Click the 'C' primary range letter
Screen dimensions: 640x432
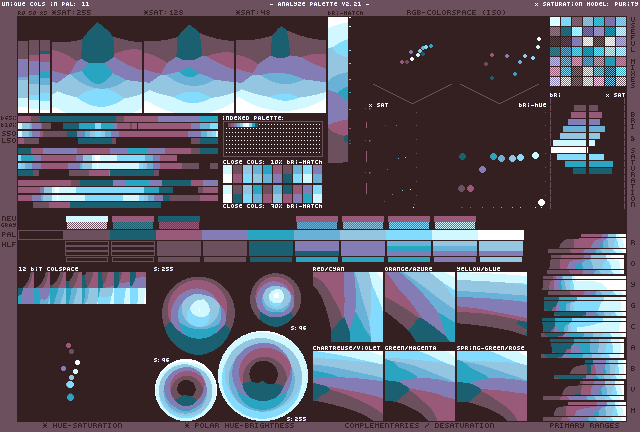point(633,327)
